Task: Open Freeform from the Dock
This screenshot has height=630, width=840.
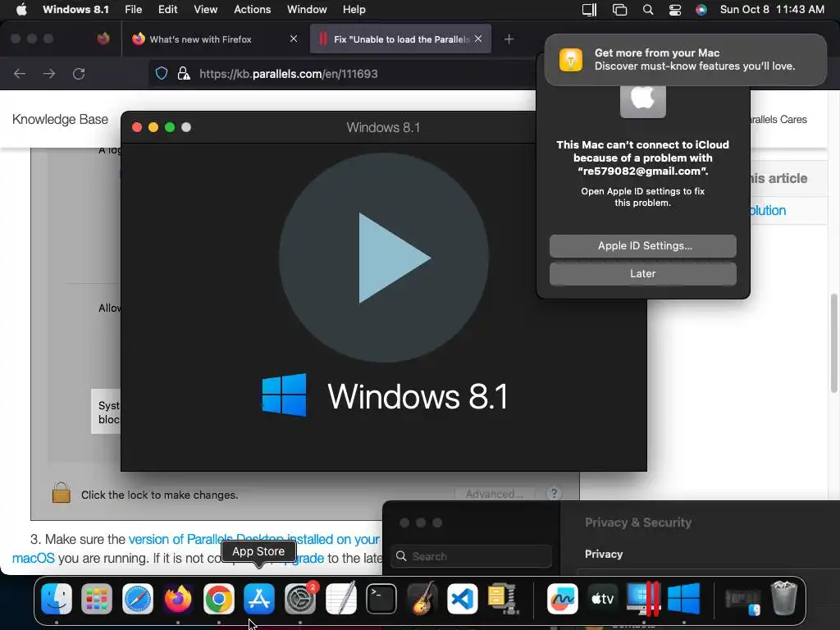Action: 562,598
